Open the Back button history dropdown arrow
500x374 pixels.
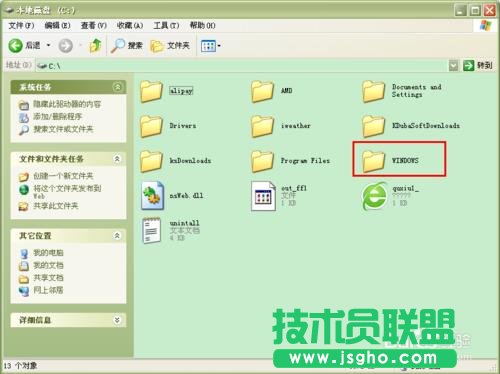[48, 45]
